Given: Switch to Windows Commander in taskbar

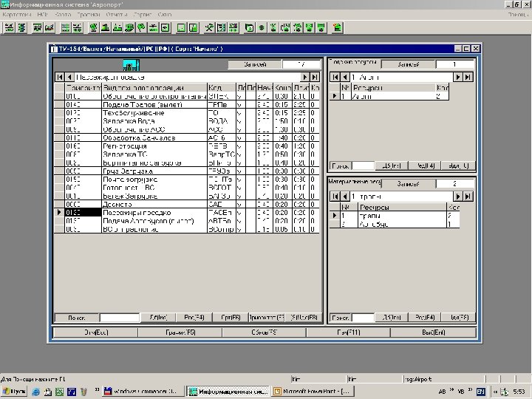Looking at the screenshot, I should pos(142,392).
